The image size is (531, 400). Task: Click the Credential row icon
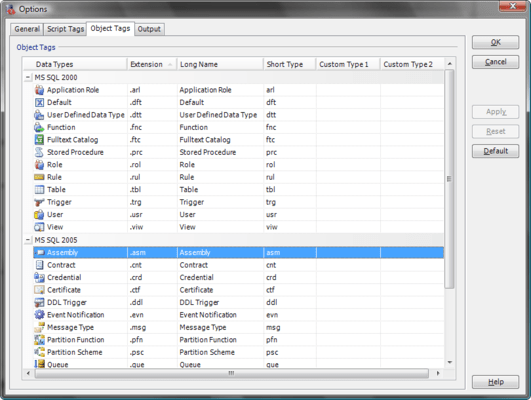tap(39, 277)
